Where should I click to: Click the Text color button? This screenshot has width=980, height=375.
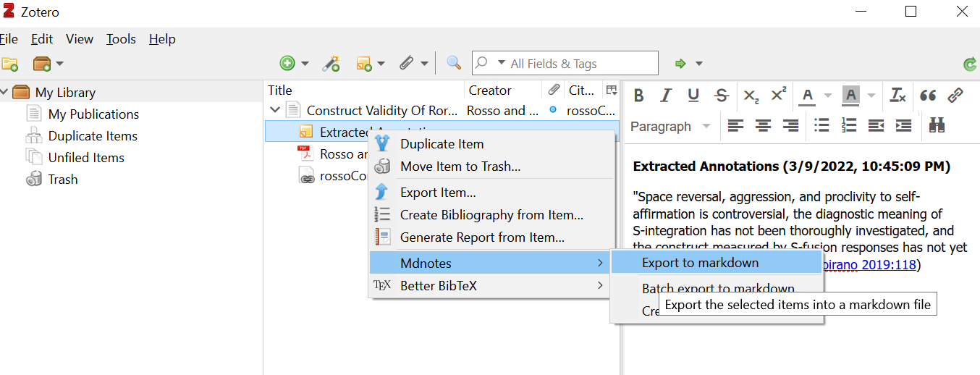tap(807, 95)
